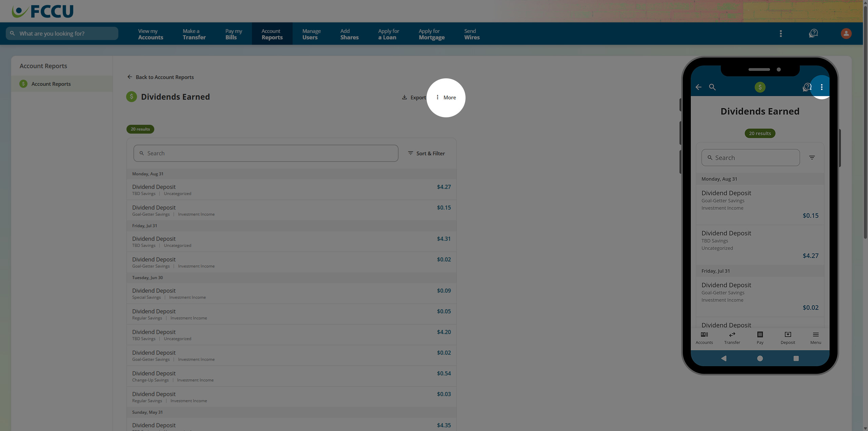Click the phone Search field
The height and width of the screenshot is (431, 868).
point(750,158)
